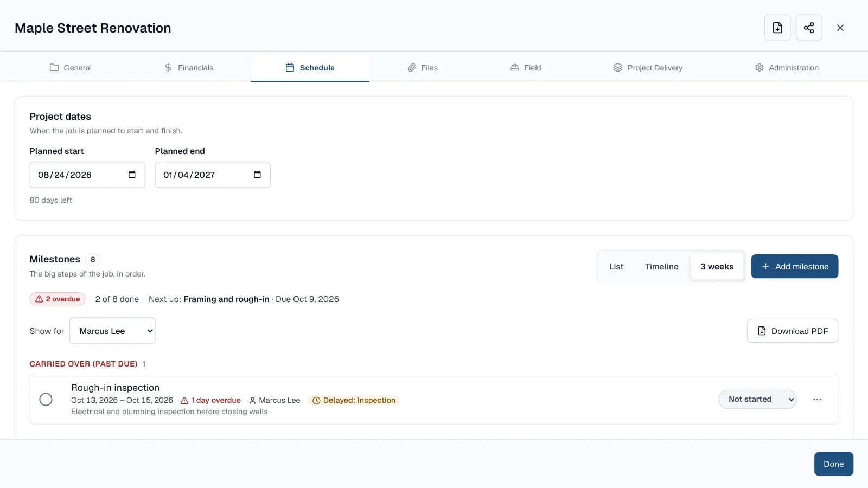Click the 2 of 8 done text
868x488 pixels.
click(x=117, y=299)
